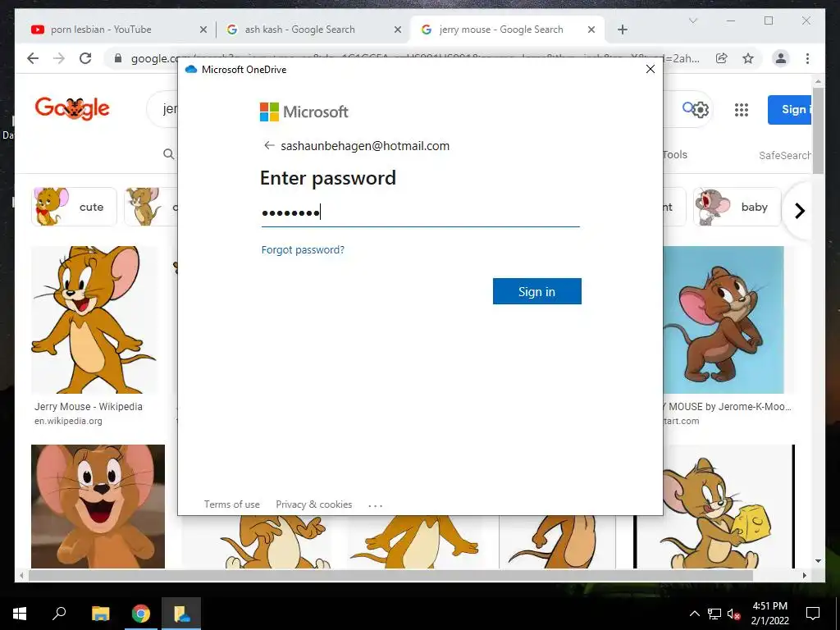Close the Microsoft OneDrive dialog
The width and height of the screenshot is (840, 630).
click(x=651, y=69)
